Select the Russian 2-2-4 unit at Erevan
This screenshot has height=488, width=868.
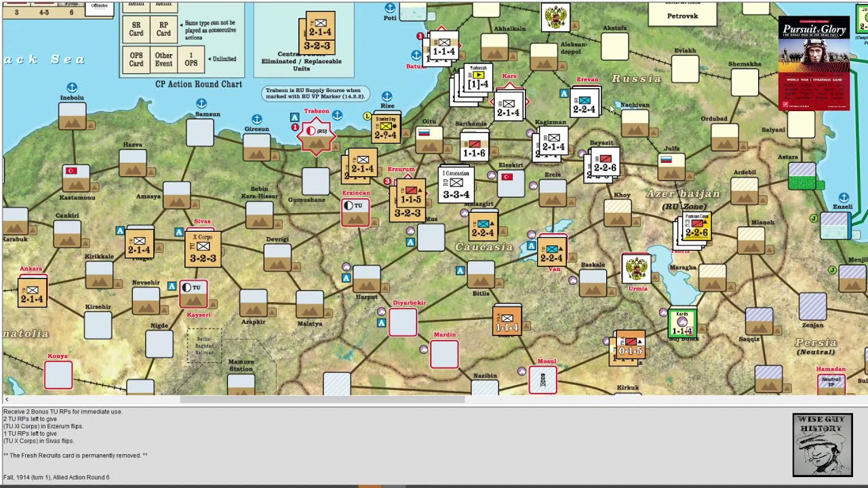(x=585, y=102)
